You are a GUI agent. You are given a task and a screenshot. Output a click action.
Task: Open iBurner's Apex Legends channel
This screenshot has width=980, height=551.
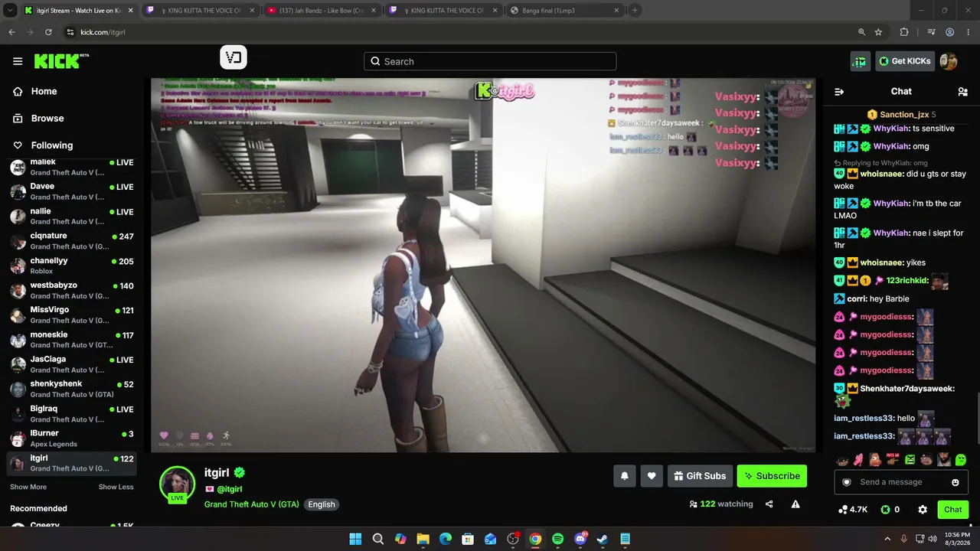click(72, 439)
